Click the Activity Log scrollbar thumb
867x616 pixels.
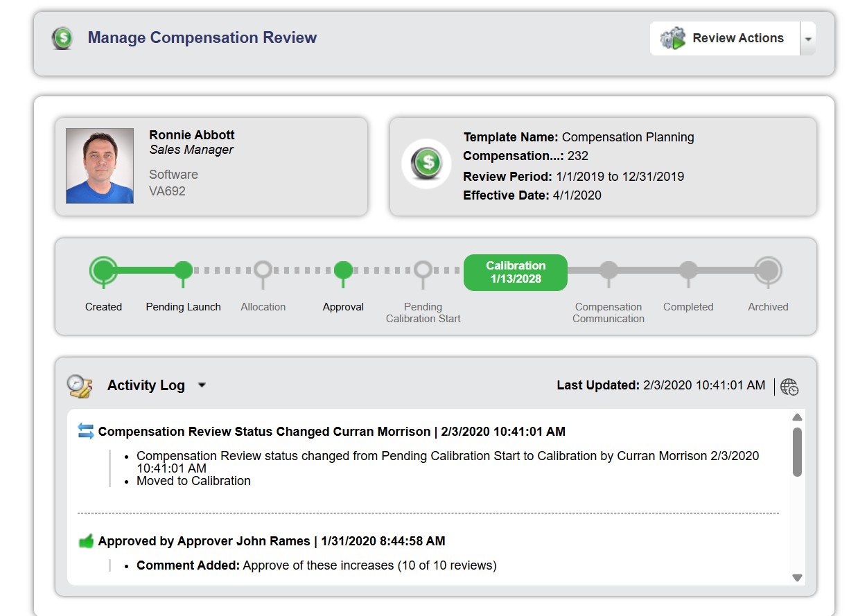tap(796, 450)
